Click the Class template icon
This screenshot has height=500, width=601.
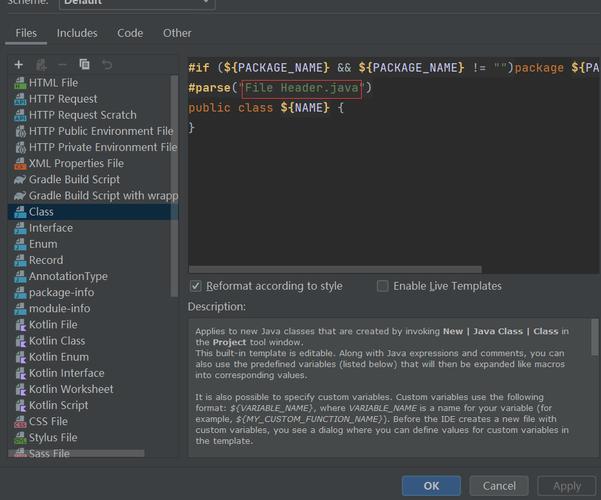click(x=20, y=212)
